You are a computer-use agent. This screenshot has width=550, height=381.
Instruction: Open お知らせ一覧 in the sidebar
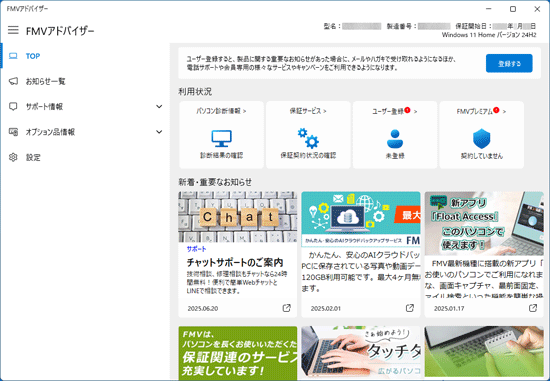85,81
